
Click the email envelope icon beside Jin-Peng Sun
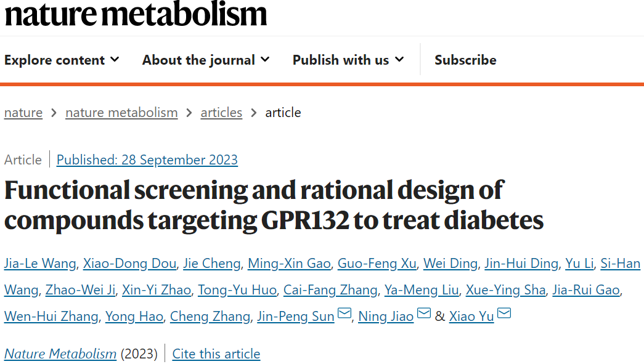(x=344, y=313)
